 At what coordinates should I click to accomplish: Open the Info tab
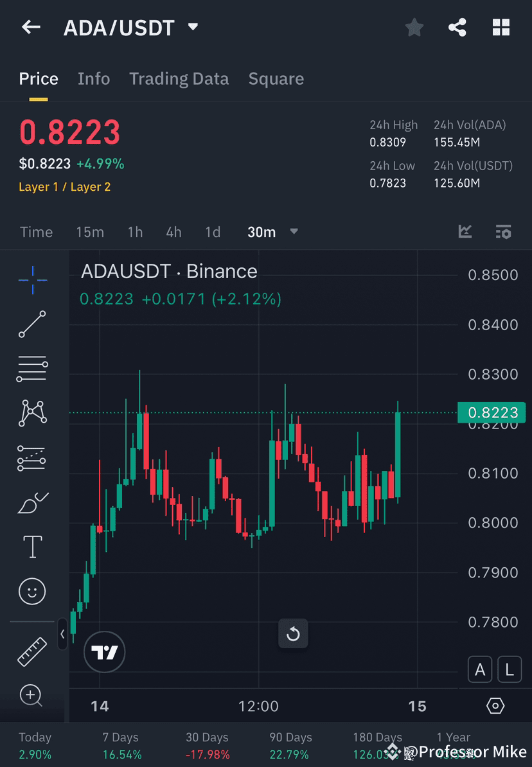[94, 78]
